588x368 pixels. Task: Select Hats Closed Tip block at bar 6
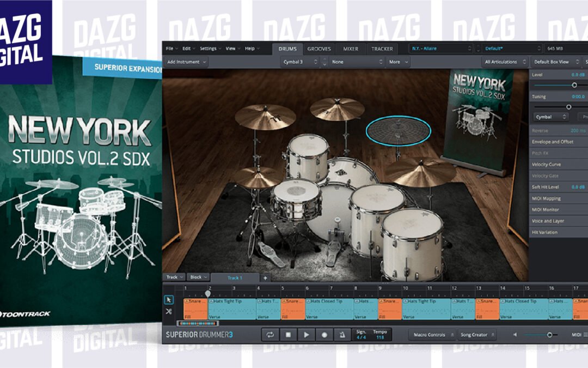click(329, 309)
